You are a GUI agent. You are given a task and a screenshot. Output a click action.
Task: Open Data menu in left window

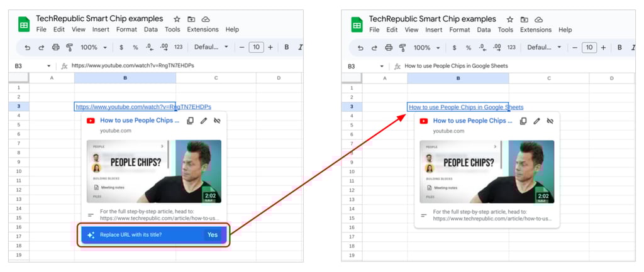click(x=151, y=30)
